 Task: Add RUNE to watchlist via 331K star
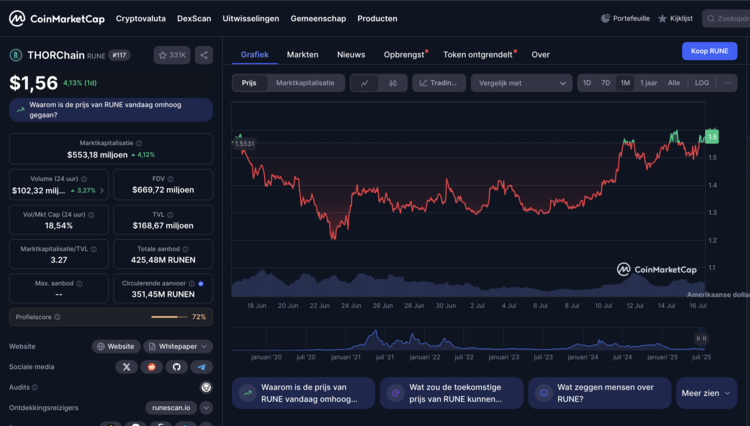click(172, 55)
